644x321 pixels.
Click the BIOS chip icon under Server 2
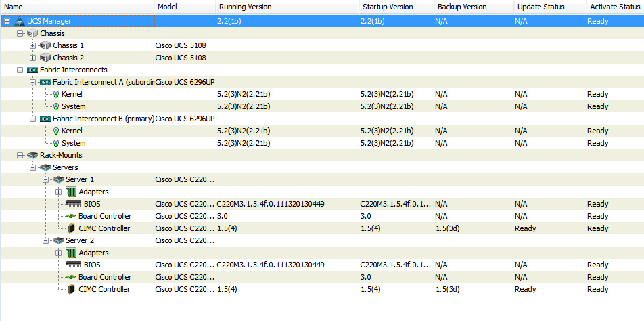pyautogui.click(x=74, y=265)
